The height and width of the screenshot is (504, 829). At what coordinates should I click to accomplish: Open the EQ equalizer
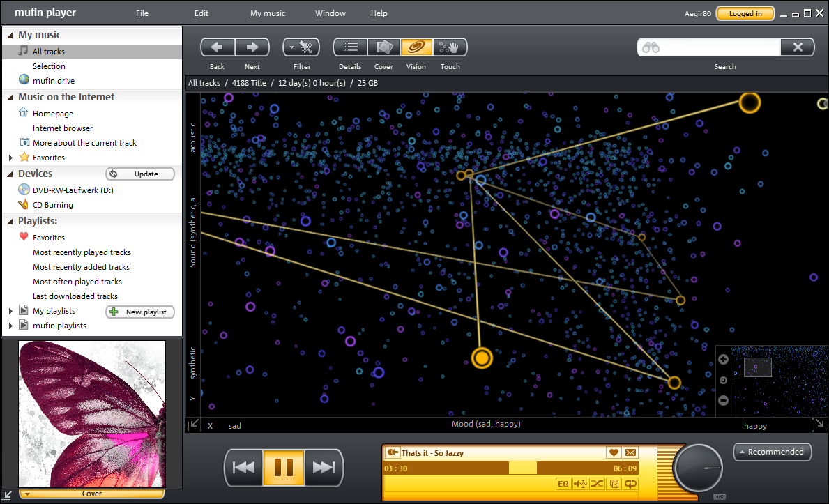tap(563, 484)
